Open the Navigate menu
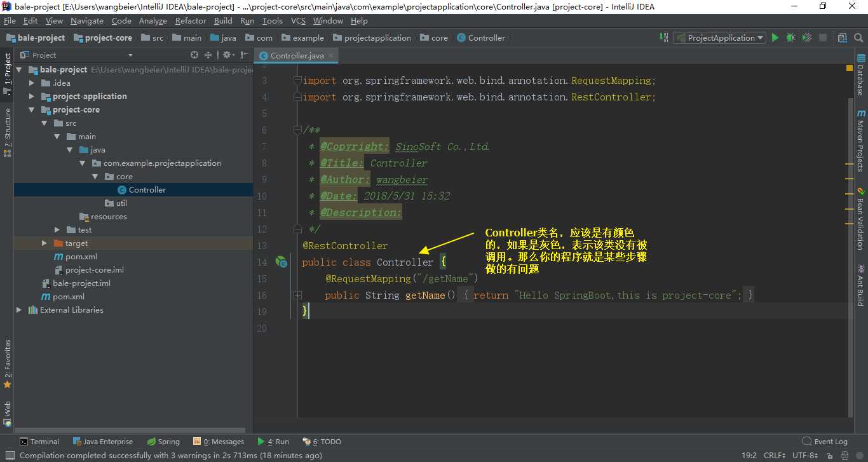The width and height of the screenshot is (868, 462). (x=87, y=21)
